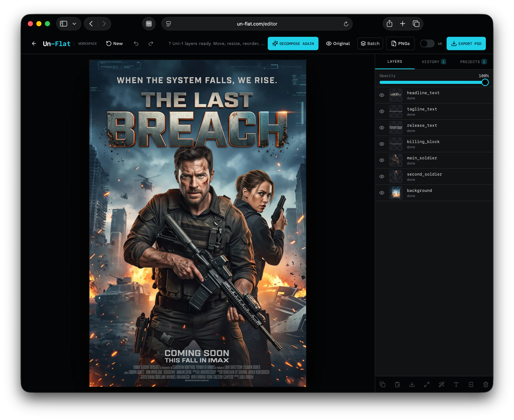Click the reader view icon in address bar
Viewport: 514px width, 420px height.
pos(168,24)
